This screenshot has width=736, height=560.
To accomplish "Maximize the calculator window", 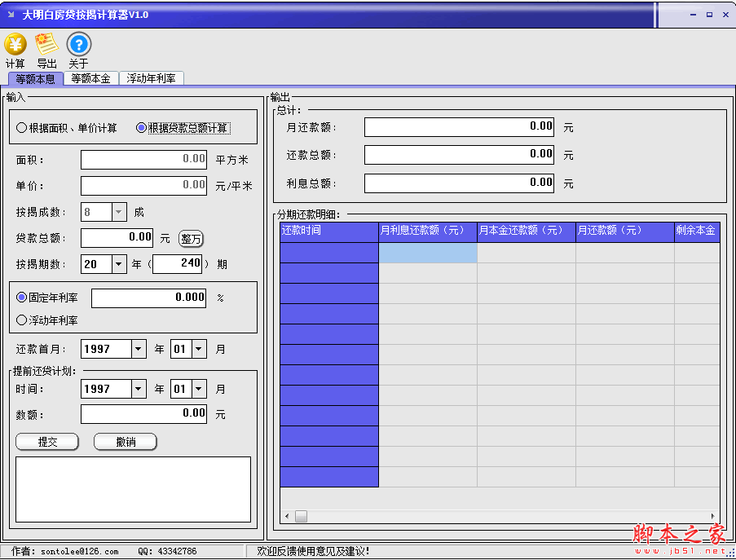I will 709,15.
